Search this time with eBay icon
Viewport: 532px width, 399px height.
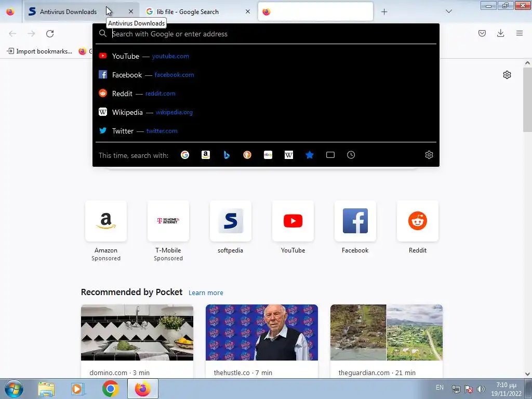[x=268, y=155]
